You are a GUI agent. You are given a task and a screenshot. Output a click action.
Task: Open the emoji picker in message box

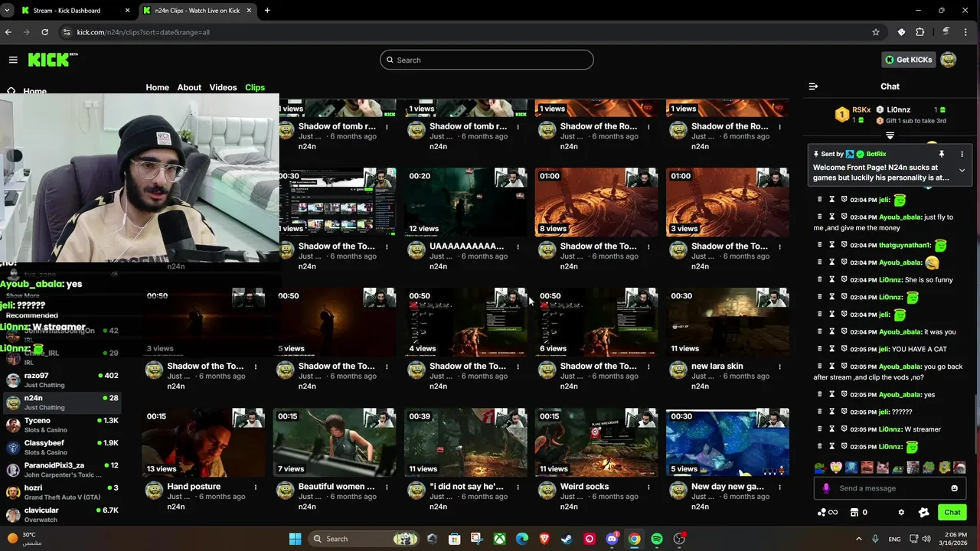(x=954, y=488)
